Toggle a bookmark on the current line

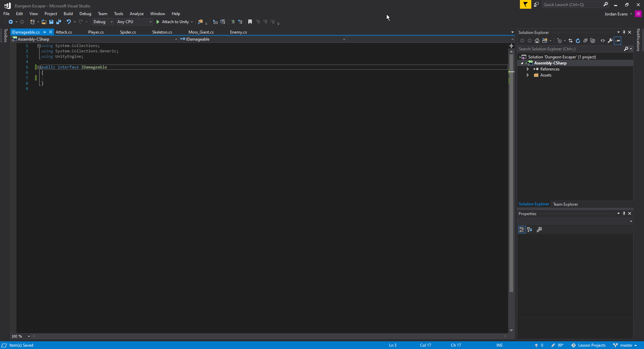(x=250, y=22)
